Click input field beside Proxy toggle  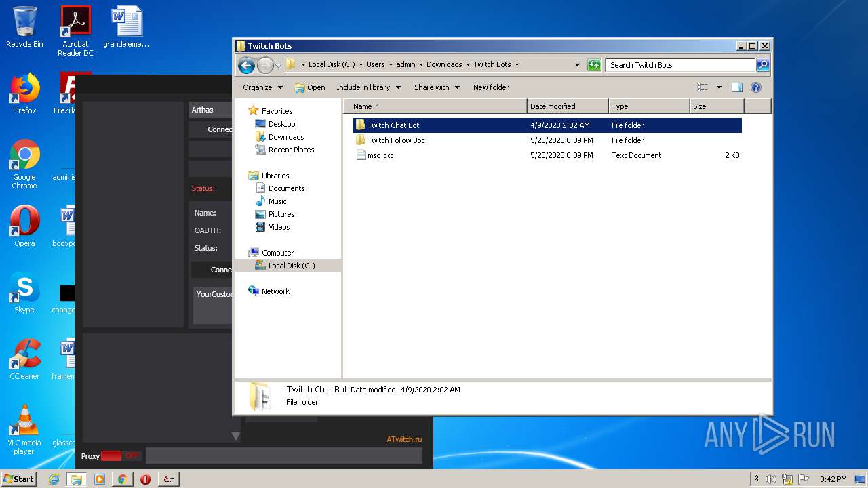(x=283, y=455)
